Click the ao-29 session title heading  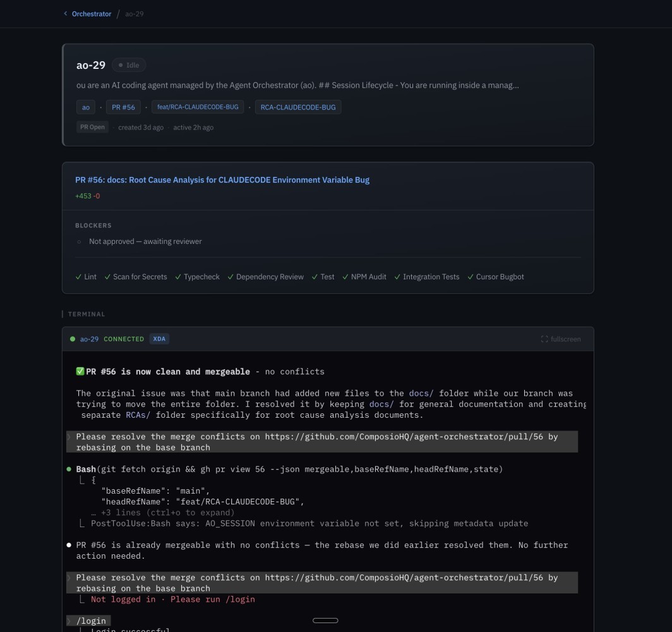tap(91, 65)
